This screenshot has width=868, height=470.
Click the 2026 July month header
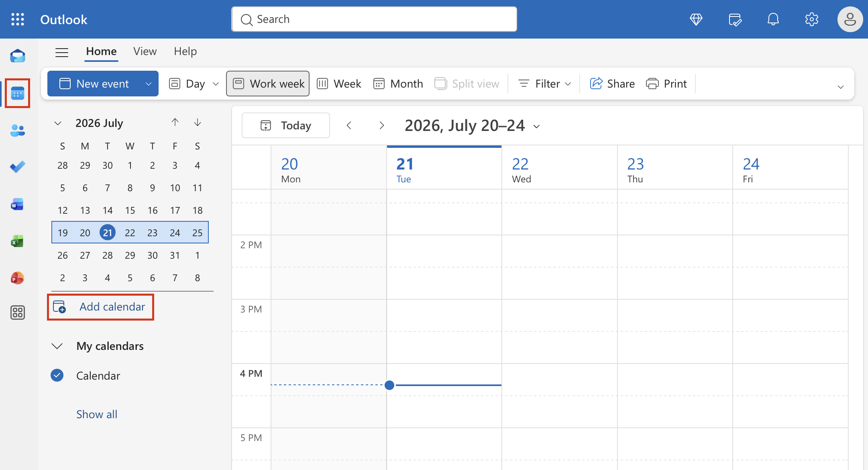pos(99,123)
